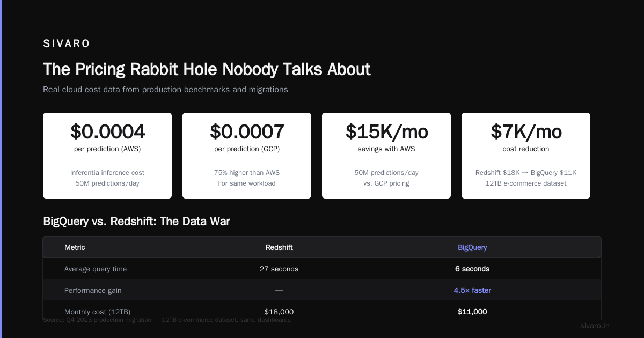Click the Pricing Rabbit Hole main heading
Image resolution: width=644 pixels, height=338 pixels.
pyautogui.click(x=207, y=69)
